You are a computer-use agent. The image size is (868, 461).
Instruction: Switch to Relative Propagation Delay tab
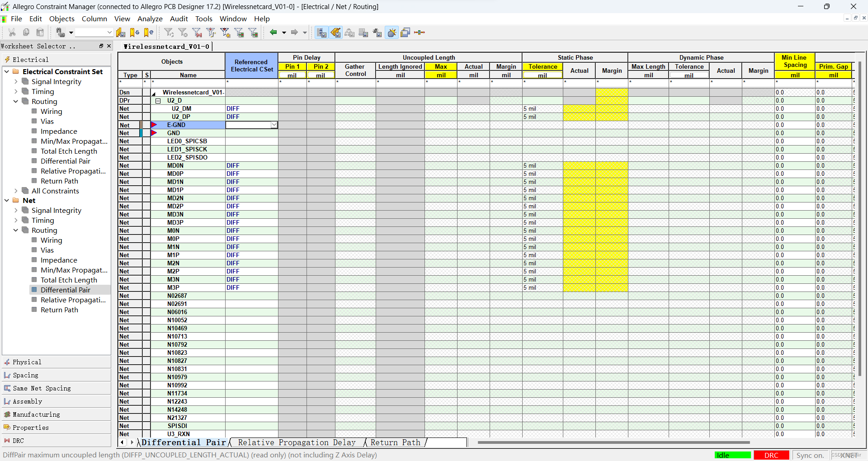tap(297, 442)
